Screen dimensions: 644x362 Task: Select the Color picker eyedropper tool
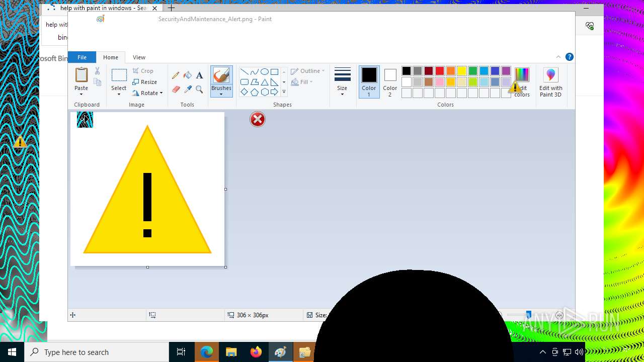coord(188,89)
